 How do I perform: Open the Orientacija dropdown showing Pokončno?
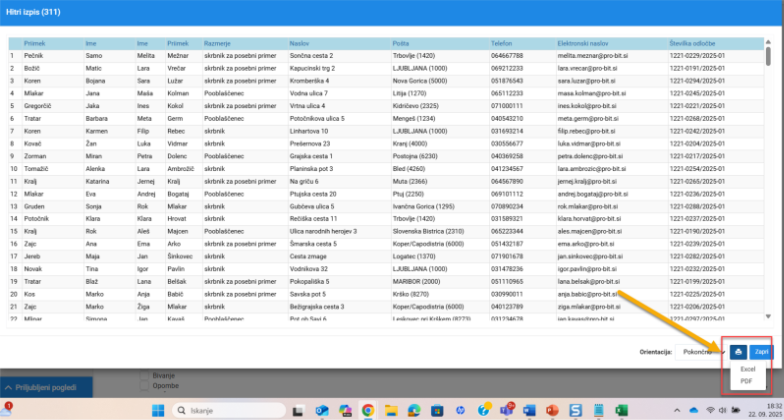click(700, 352)
